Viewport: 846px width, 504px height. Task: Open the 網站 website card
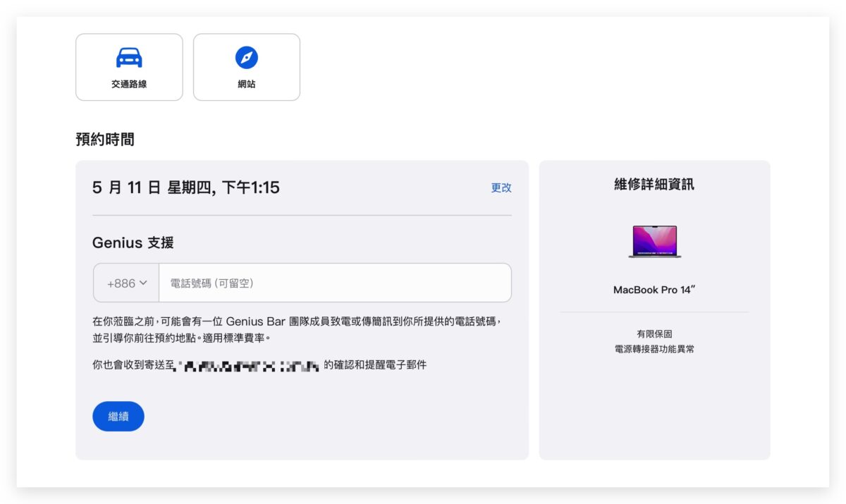pos(247,67)
